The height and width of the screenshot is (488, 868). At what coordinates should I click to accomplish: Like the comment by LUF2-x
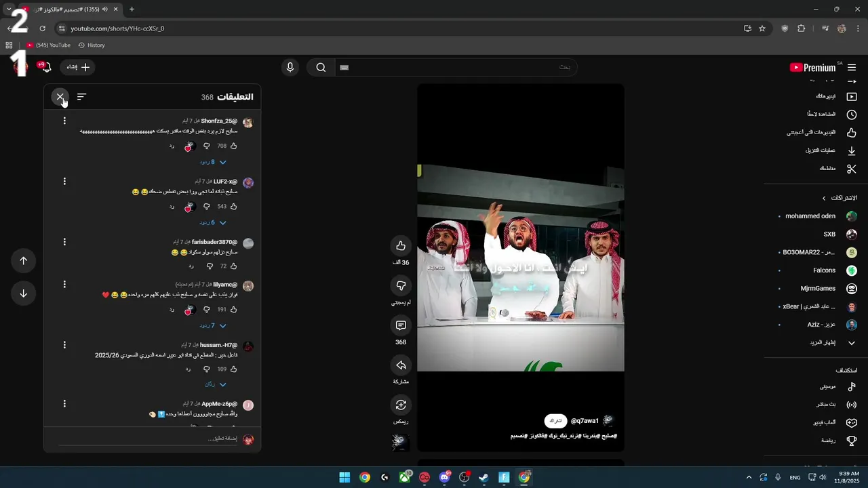pos(233,206)
